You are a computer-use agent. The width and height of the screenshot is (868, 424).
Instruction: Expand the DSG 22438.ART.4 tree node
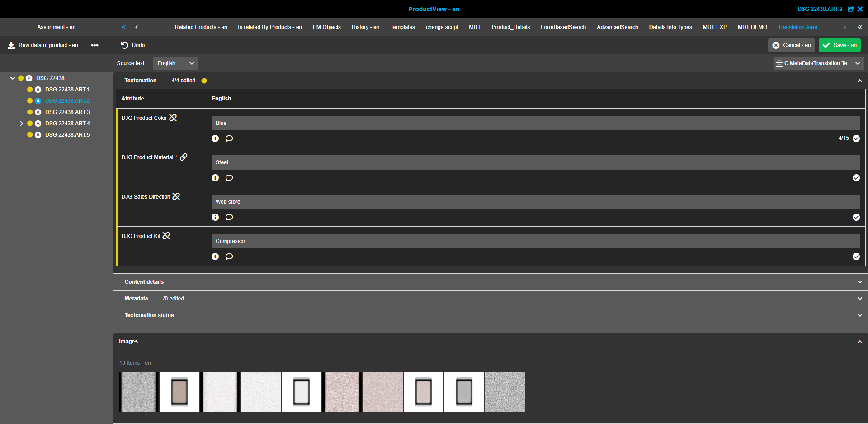point(21,123)
